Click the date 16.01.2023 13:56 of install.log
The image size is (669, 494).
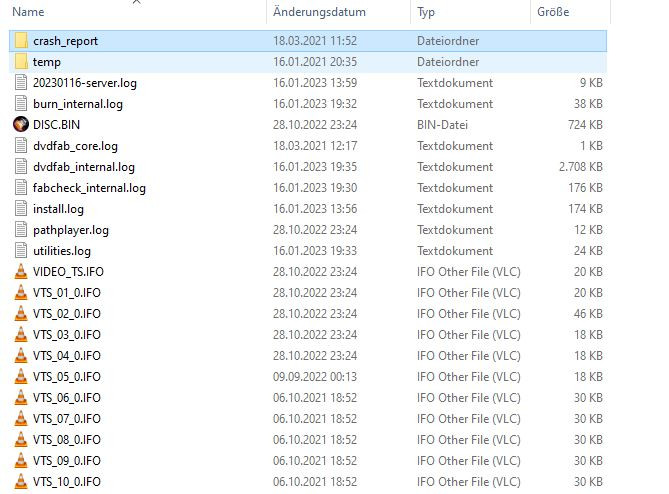click(x=315, y=209)
